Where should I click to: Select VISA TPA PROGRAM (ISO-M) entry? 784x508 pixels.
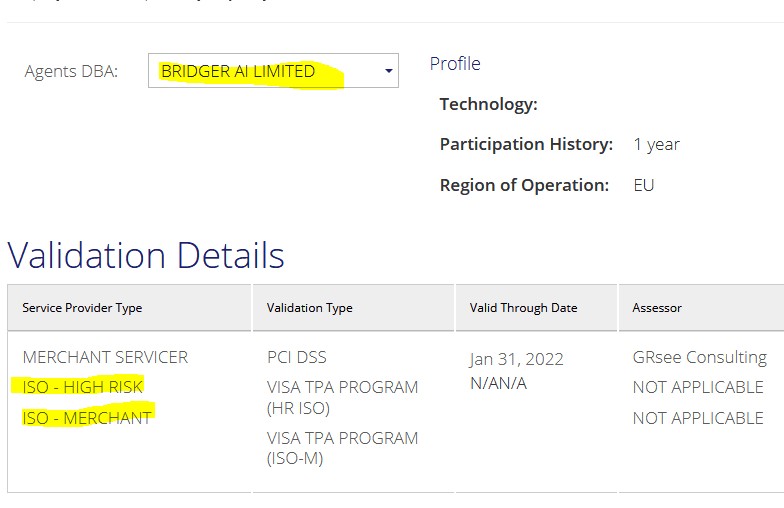pyautogui.click(x=342, y=448)
